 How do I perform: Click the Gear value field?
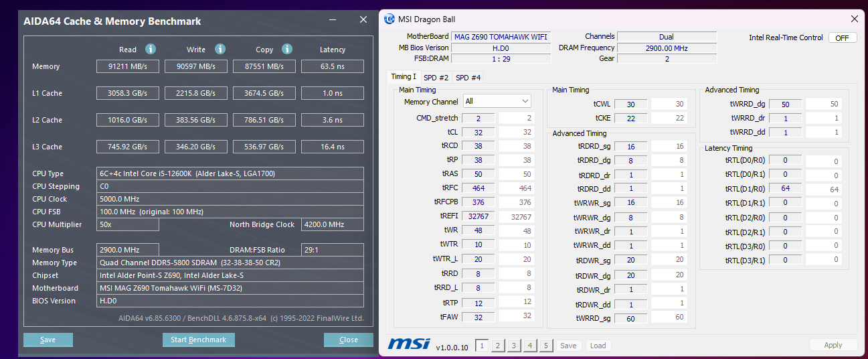click(667, 59)
